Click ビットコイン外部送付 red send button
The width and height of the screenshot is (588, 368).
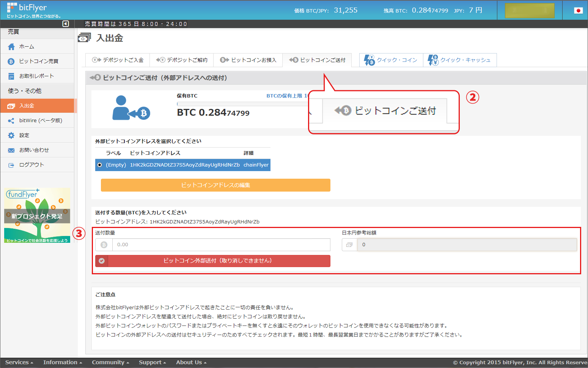point(213,261)
